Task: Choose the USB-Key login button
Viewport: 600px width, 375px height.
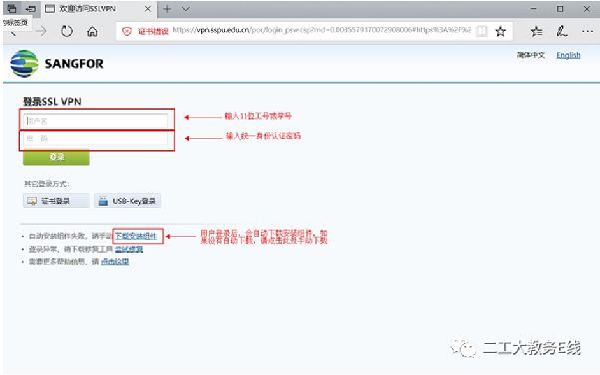Action: 127,201
